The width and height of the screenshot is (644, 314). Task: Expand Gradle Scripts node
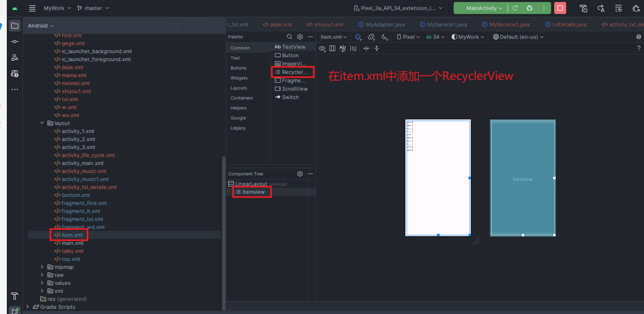[28, 307]
